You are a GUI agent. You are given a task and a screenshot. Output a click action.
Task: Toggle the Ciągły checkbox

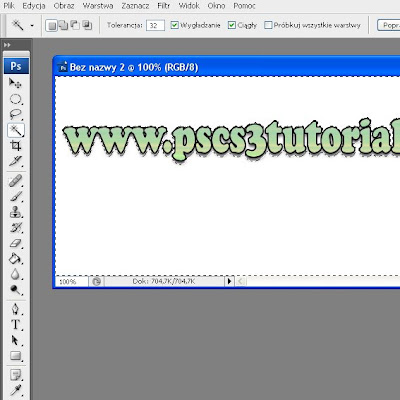(x=232, y=25)
